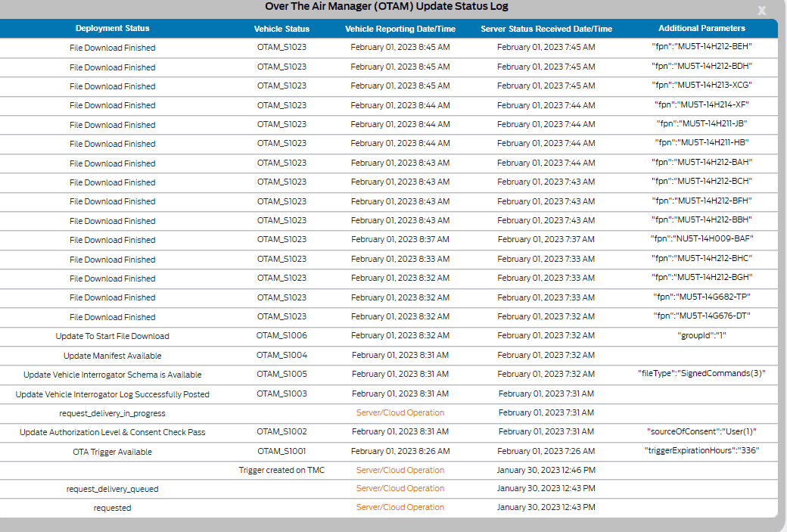Click the Deployment Status column header

point(112,29)
